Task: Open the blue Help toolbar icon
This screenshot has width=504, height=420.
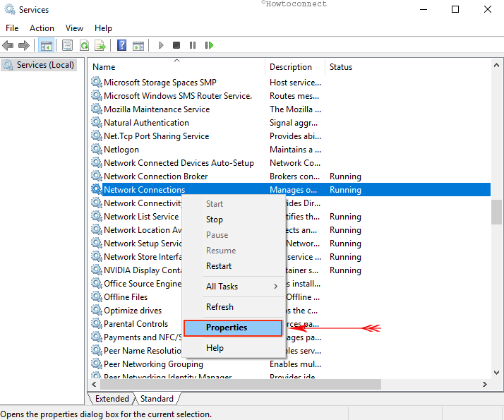Action: click(x=122, y=45)
